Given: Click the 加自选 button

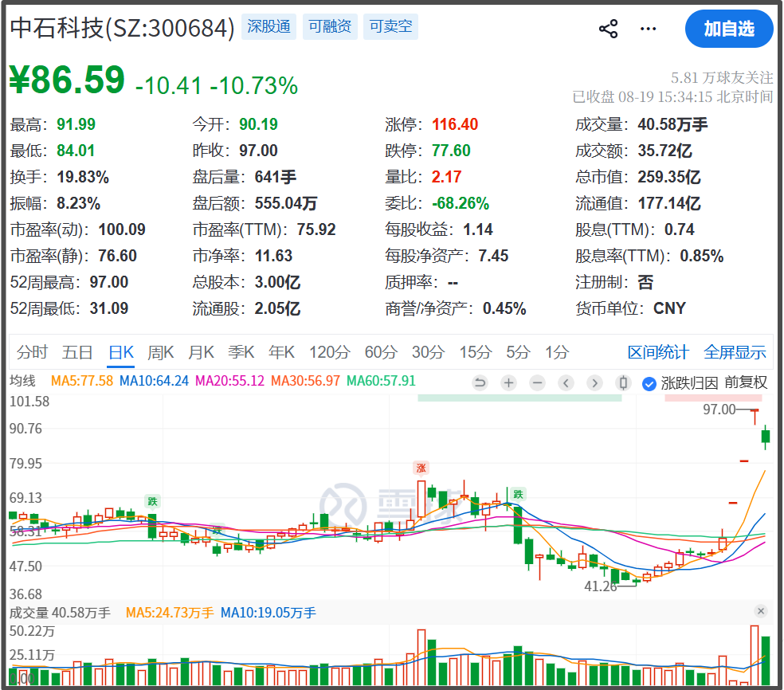Looking at the screenshot, I should [x=729, y=29].
